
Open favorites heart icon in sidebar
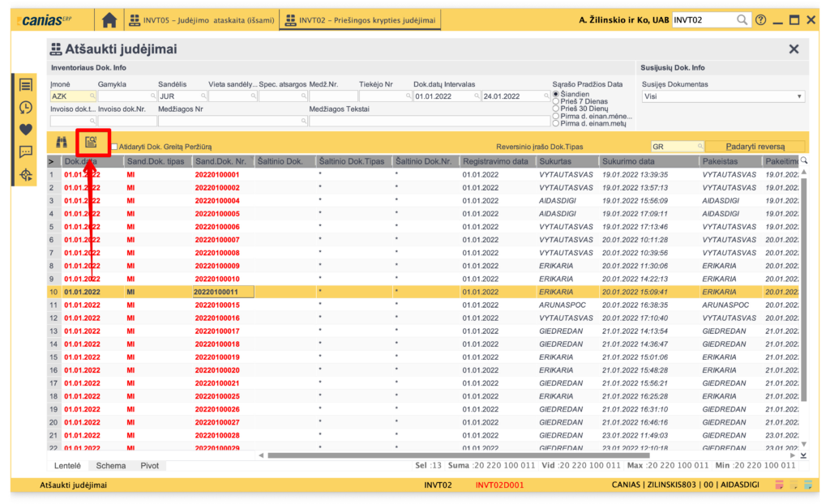coord(26,129)
